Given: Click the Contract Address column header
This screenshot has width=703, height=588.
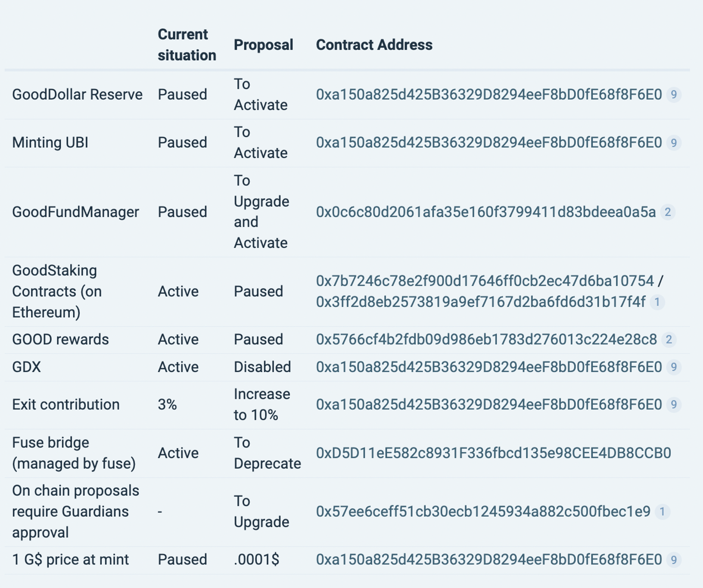Looking at the screenshot, I should click(x=374, y=45).
